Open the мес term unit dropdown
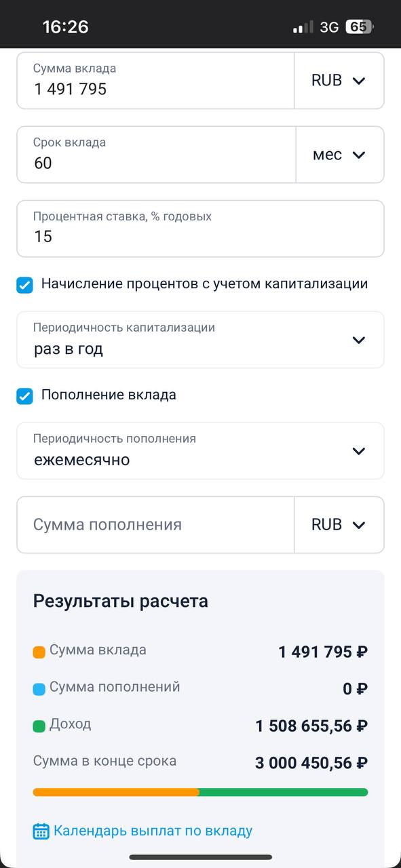The height and width of the screenshot is (868, 401). (340, 155)
